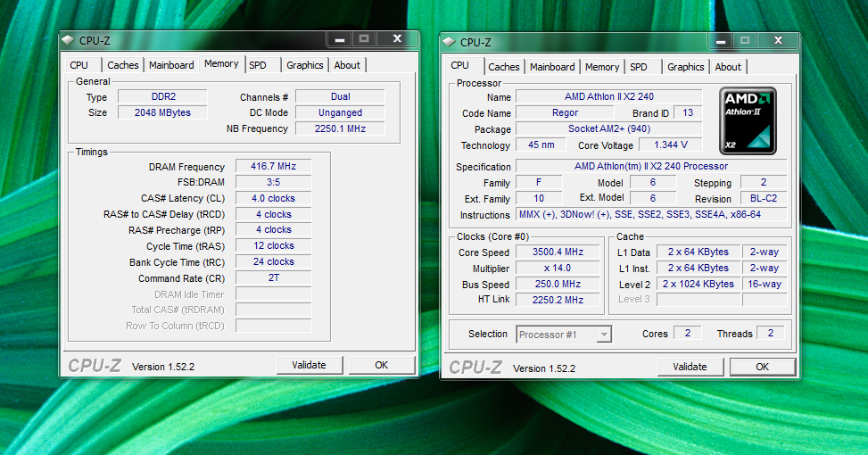Click the CPU-Z title icon in the Memory window
Image resolution: width=868 pixels, height=455 pixels.
(68, 40)
